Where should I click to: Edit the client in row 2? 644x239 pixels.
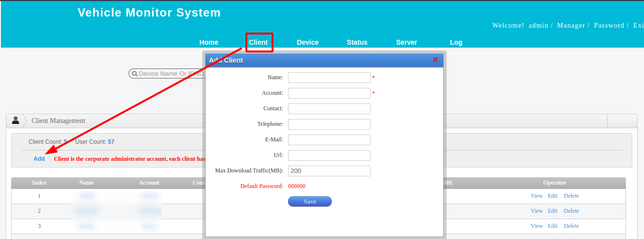pyautogui.click(x=552, y=211)
